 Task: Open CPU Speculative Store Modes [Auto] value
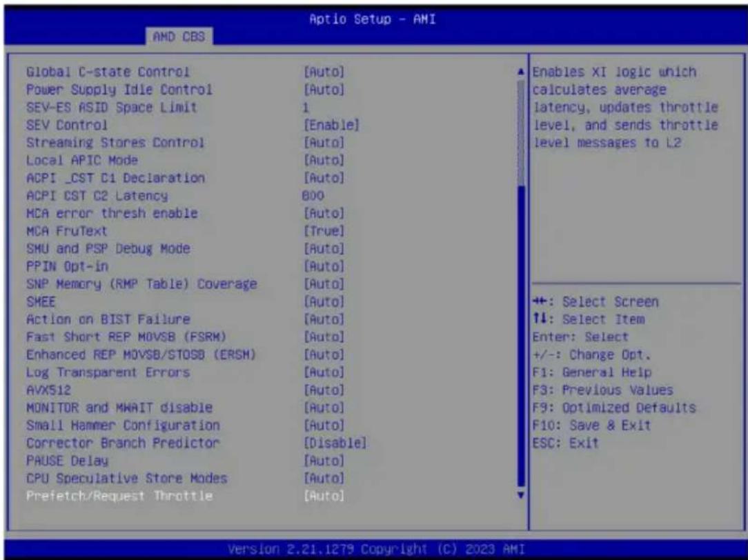[324, 479]
